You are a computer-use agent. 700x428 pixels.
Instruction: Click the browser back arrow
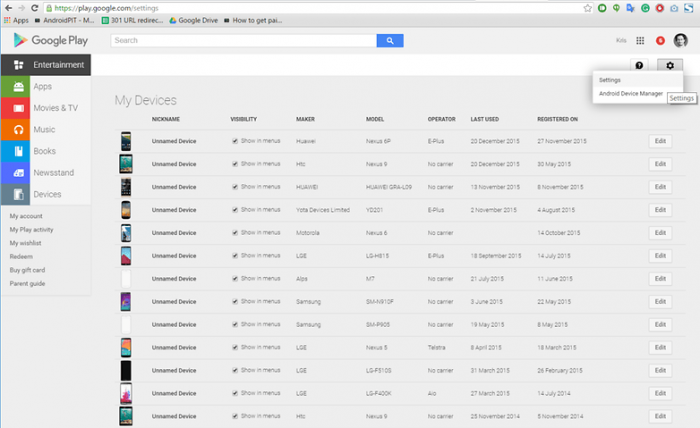point(8,8)
